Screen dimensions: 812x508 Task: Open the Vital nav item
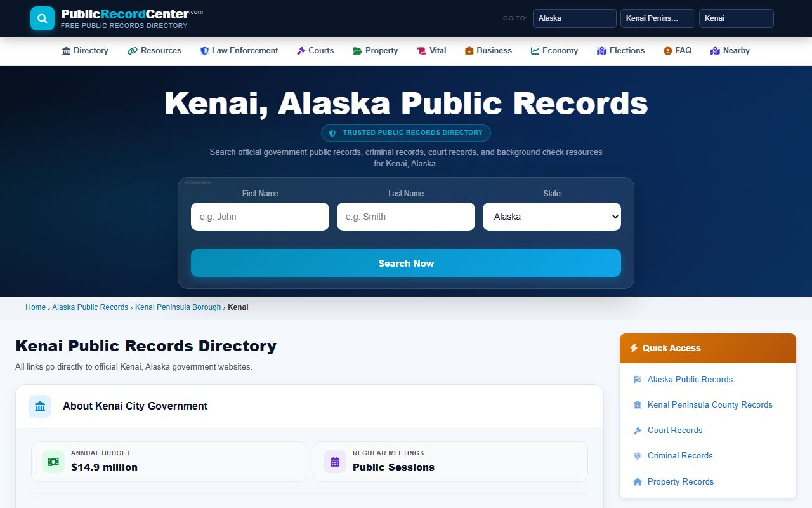(431, 51)
